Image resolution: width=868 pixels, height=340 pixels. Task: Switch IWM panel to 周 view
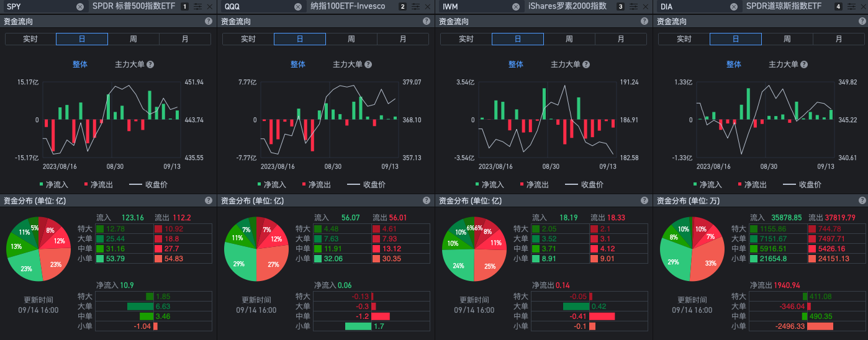coord(569,39)
